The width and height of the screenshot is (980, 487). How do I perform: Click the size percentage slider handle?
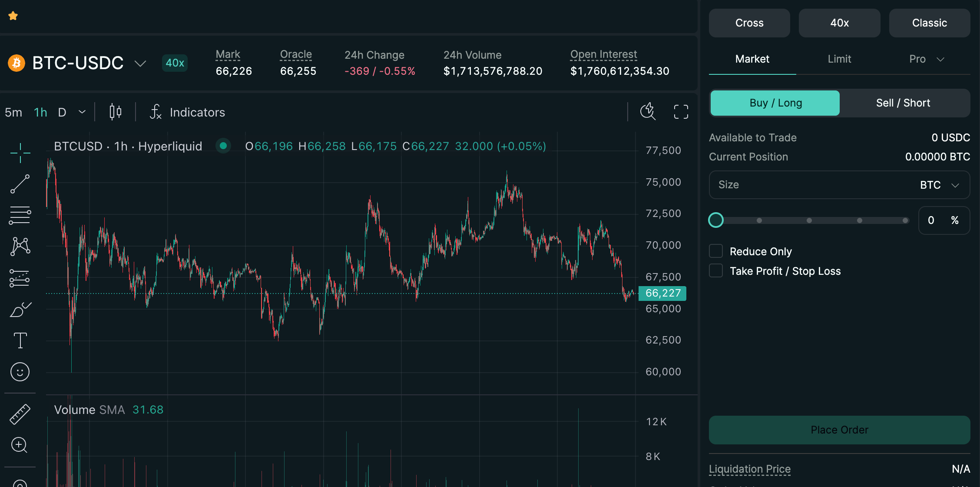click(716, 220)
